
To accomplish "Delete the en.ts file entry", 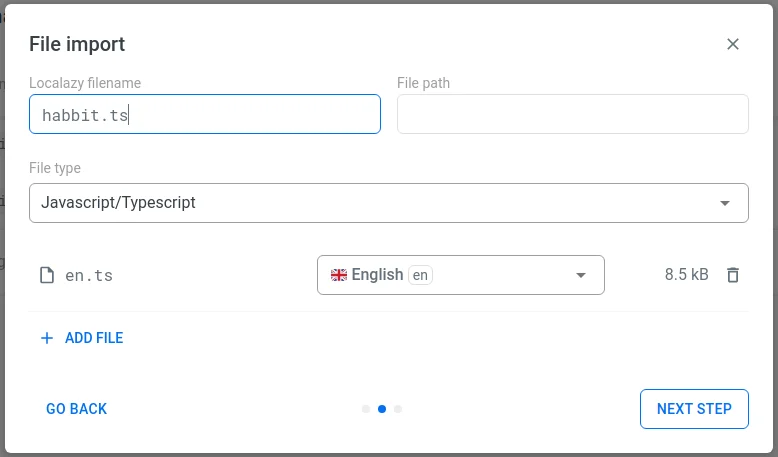I will (733, 275).
